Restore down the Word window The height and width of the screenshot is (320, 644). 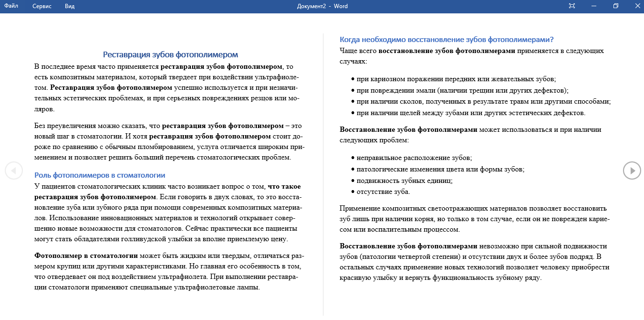[615, 6]
